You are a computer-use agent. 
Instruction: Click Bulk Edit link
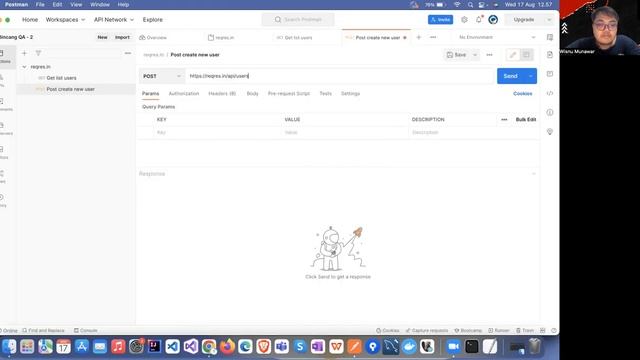tap(526, 120)
